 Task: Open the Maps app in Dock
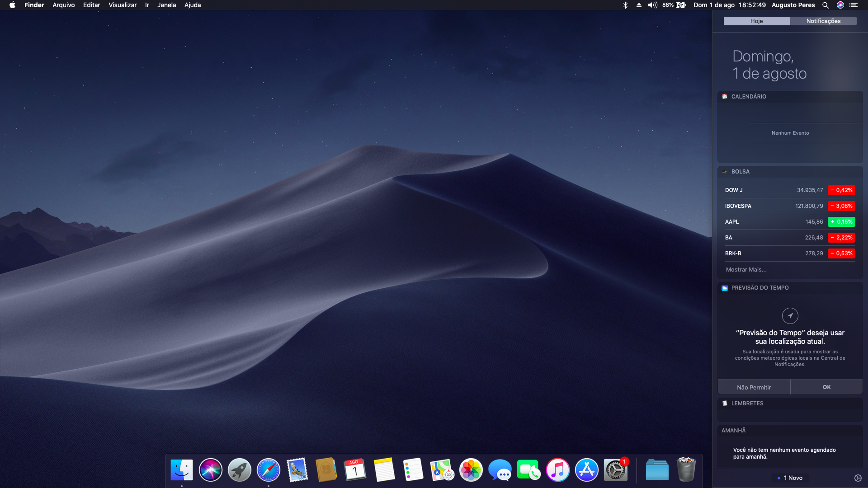coord(442,470)
